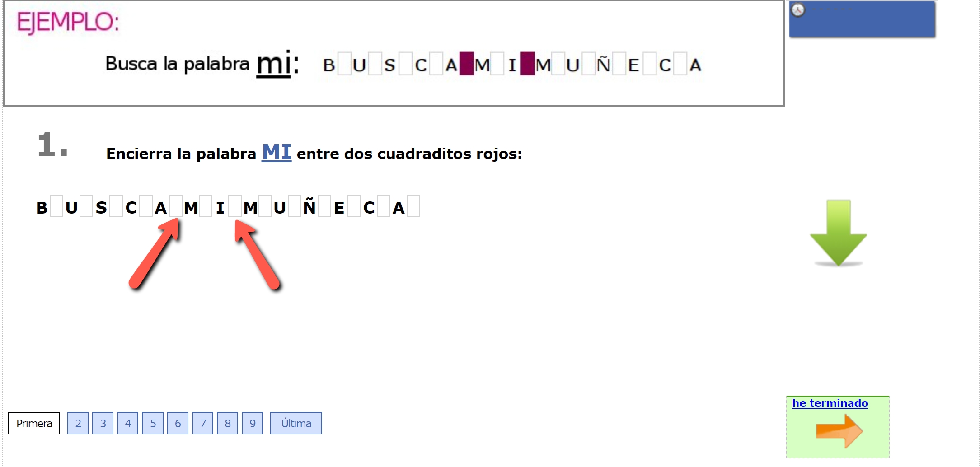Image resolution: width=980 pixels, height=467 pixels.
Task: Go to page 2
Action: pyautogui.click(x=78, y=423)
